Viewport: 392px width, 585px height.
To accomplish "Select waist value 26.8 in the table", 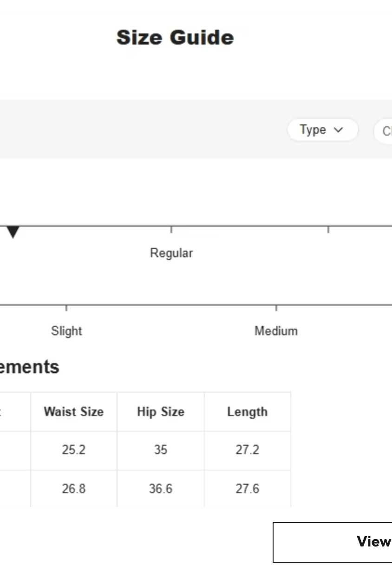I will click(x=73, y=489).
